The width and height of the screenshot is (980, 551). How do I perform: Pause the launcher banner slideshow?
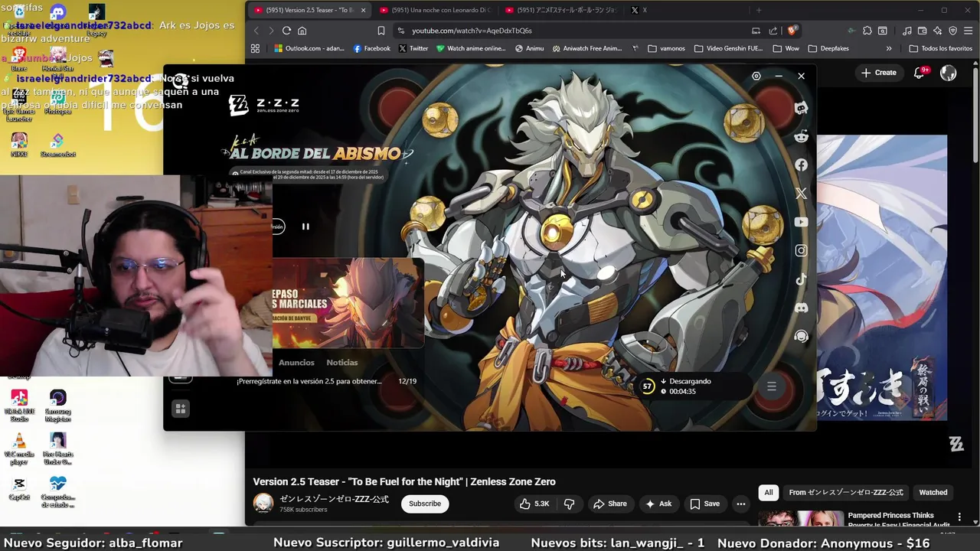coord(305,227)
